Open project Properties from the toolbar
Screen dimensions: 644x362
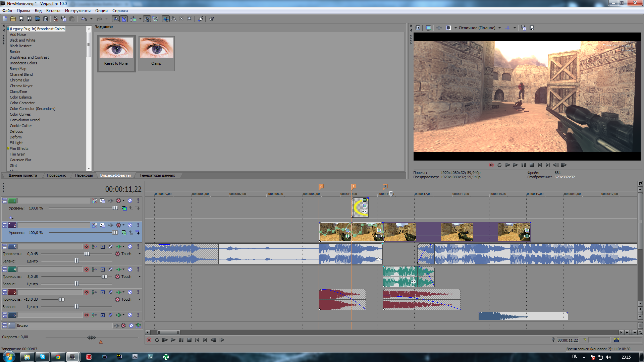point(46,19)
